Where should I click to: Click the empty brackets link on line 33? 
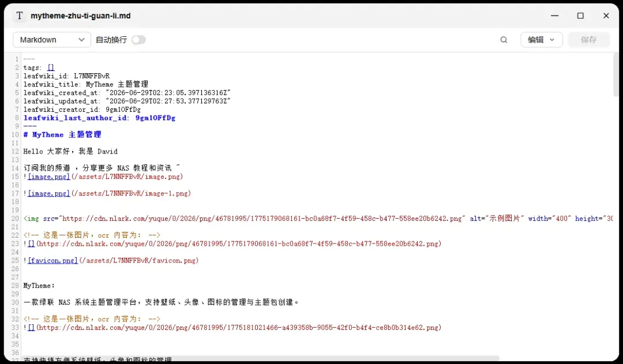point(31,328)
